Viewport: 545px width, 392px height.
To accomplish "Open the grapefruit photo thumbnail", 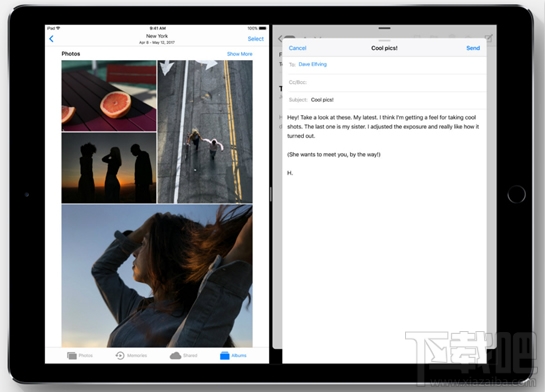I will click(109, 96).
